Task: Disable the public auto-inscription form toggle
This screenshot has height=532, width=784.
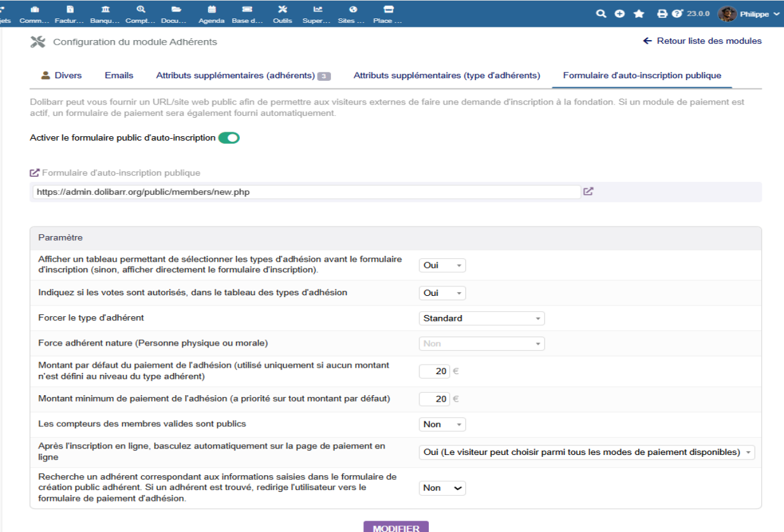Action: tap(229, 137)
